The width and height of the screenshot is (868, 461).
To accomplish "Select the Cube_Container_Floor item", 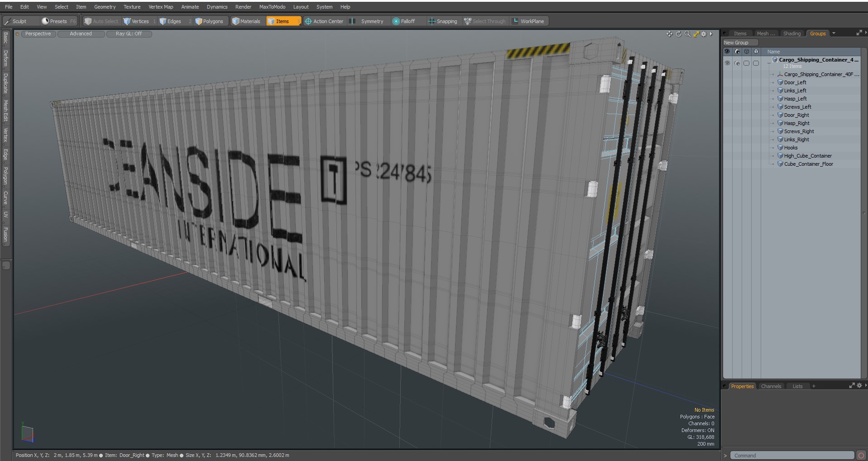I will (x=809, y=164).
